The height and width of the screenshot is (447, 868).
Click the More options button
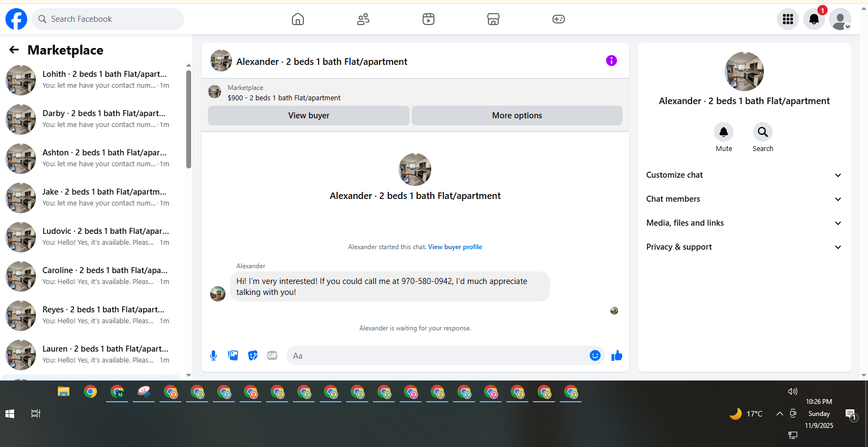(517, 116)
